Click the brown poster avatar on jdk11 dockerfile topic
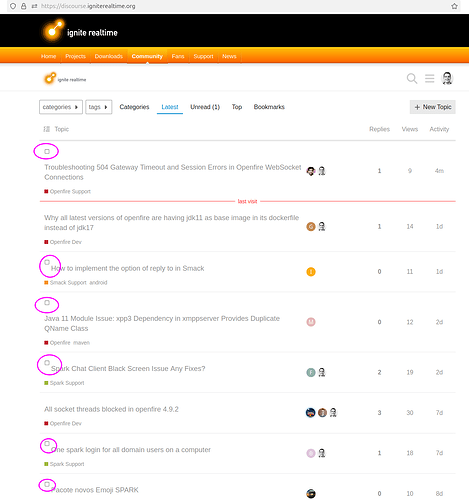This screenshot has height=500, width=469. [311, 227]
